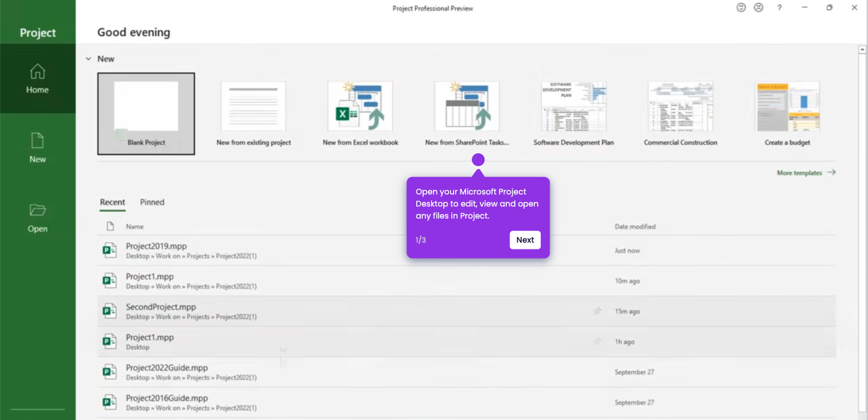Click the SecondProject.mpp file icon
This screenshot has width=868, height=420.
[109, 312]
